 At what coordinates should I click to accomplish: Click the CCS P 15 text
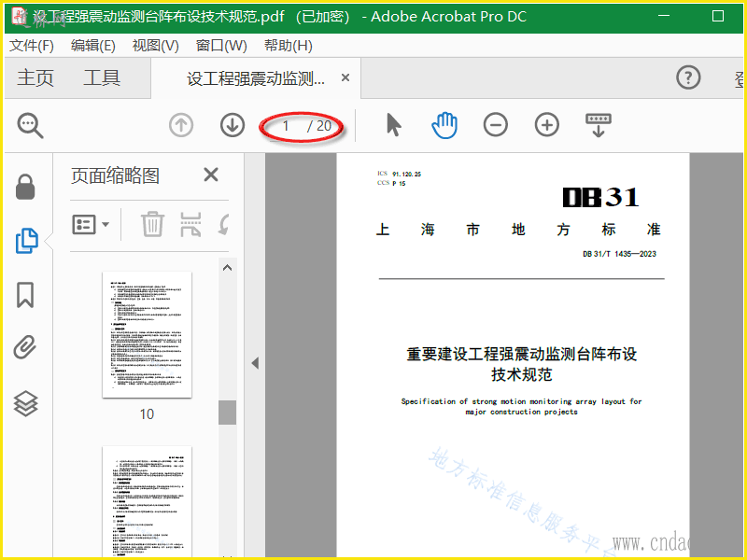[x=391, y=183]
